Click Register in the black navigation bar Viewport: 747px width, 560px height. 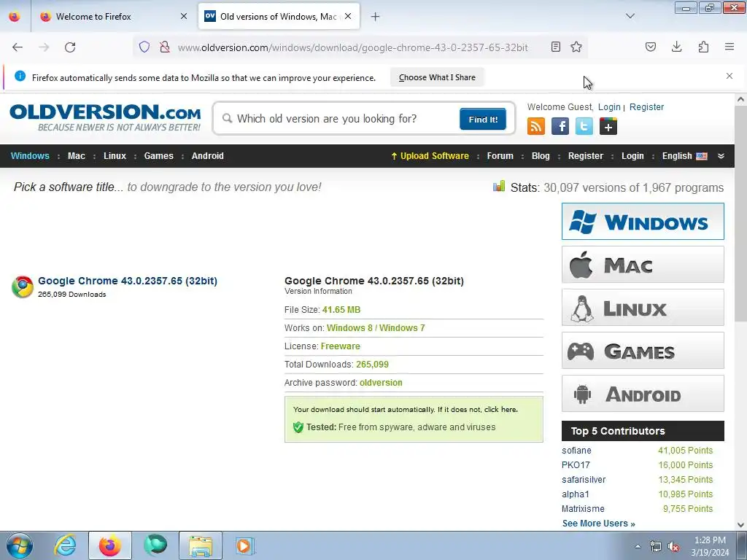click(x=586, y=156)
